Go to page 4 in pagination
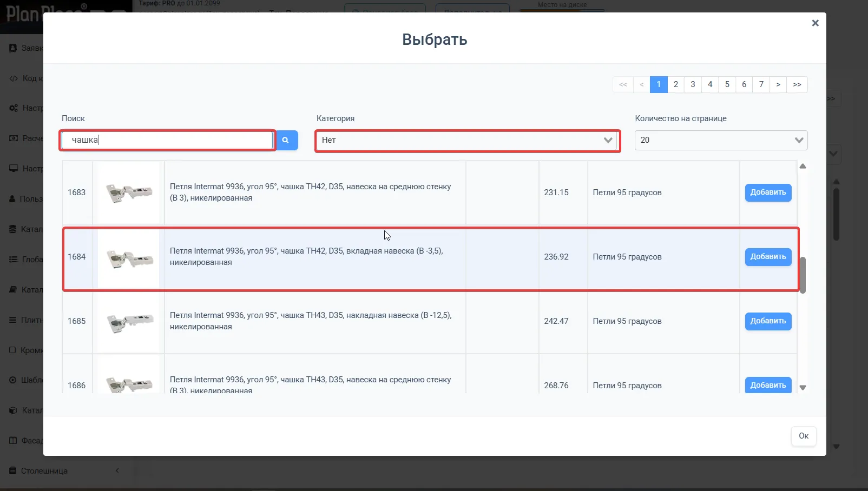 coord(710,84)
